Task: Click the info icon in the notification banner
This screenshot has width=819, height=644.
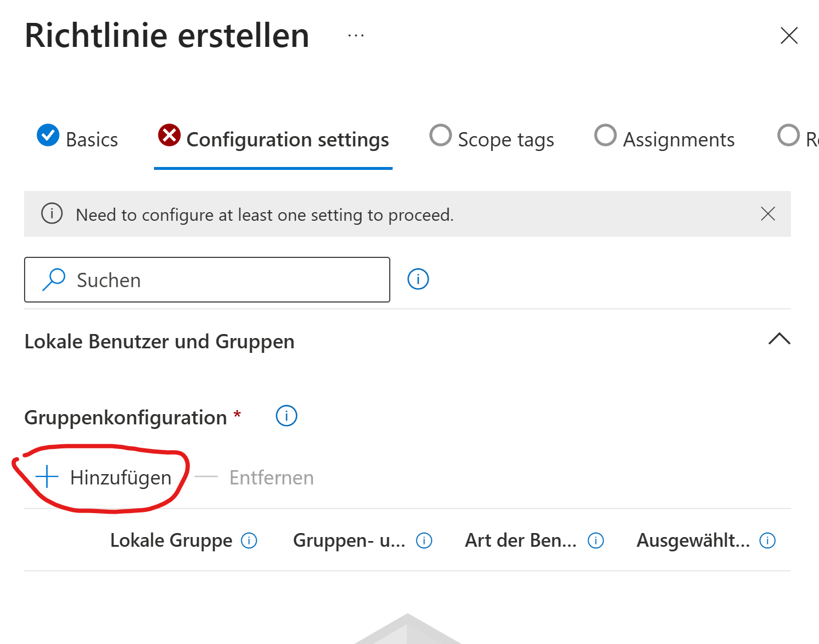Action: point(52,214)
